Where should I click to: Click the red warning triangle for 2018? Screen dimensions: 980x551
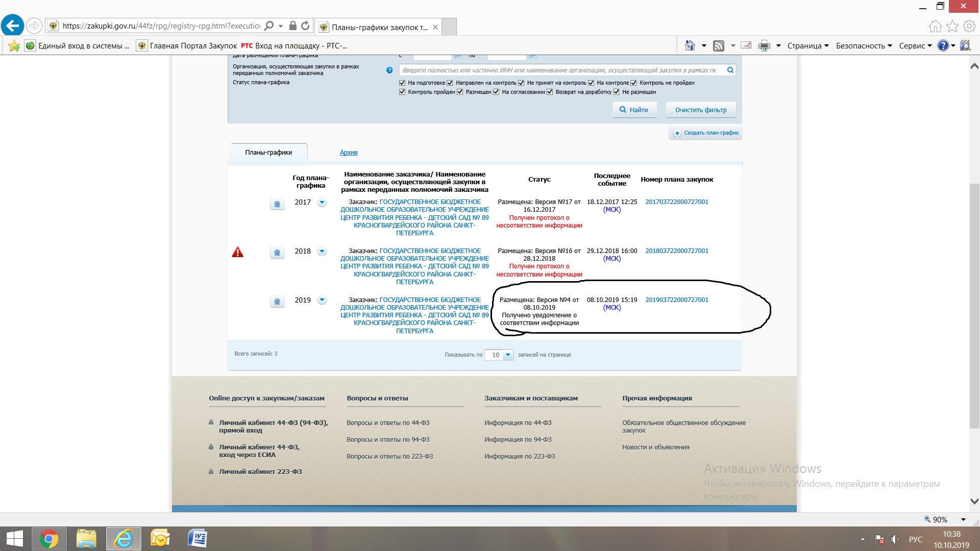[x=238, y=252]
